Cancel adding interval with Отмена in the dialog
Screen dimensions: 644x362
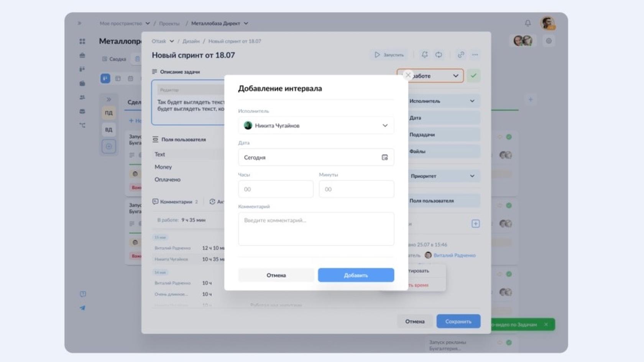(x=276, y=275)
